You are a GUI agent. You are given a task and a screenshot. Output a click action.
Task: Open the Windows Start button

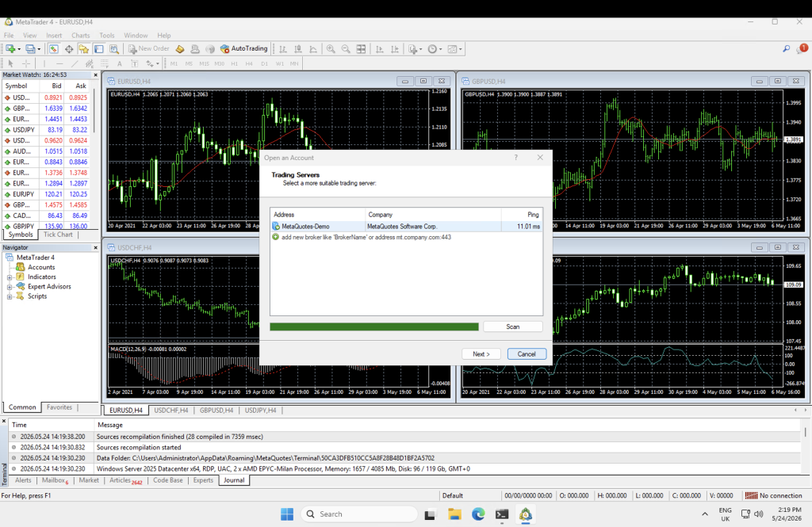click(x=287, y=514)
